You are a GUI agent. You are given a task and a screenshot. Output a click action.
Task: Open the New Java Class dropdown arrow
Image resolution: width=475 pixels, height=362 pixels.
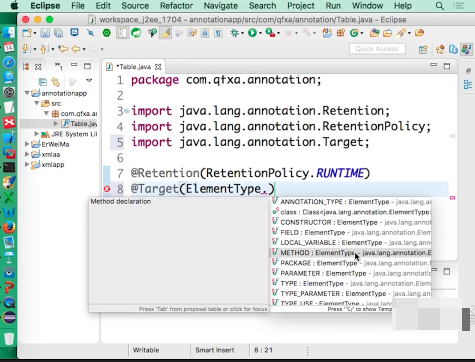tap(362, 33)
